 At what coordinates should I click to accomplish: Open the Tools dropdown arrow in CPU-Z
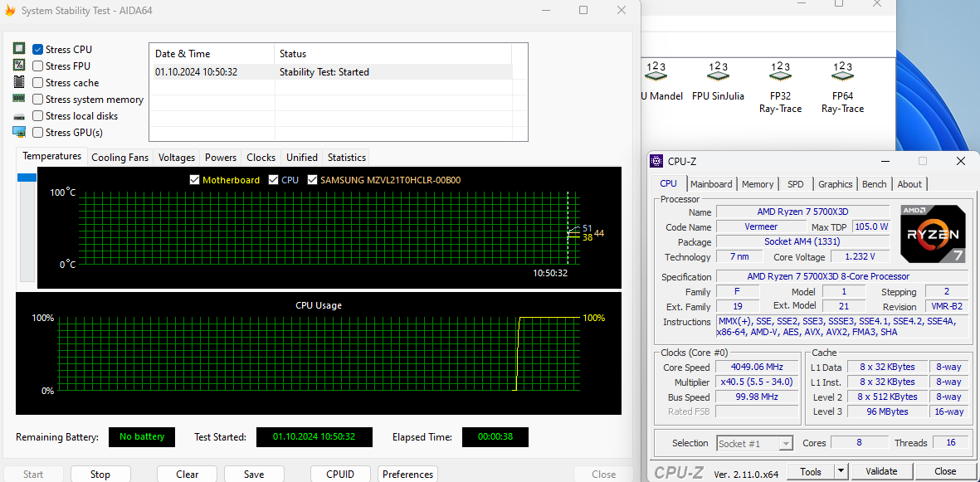[841, 471]
